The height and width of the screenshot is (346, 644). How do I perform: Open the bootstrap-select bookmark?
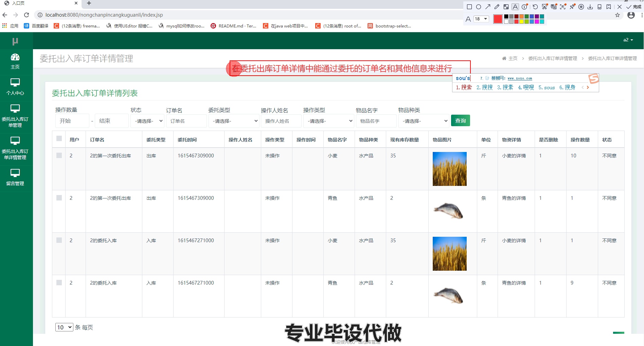pyautogui.click(x=390, y=26)
